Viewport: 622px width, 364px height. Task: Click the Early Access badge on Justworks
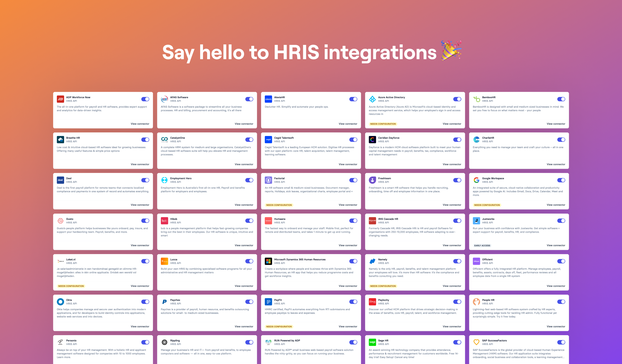[482, 246]
